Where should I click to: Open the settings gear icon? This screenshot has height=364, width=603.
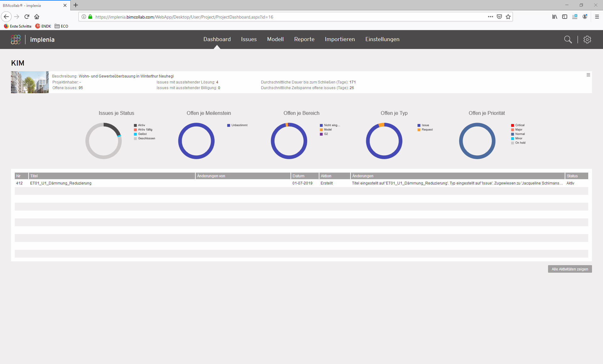[587, 40]
